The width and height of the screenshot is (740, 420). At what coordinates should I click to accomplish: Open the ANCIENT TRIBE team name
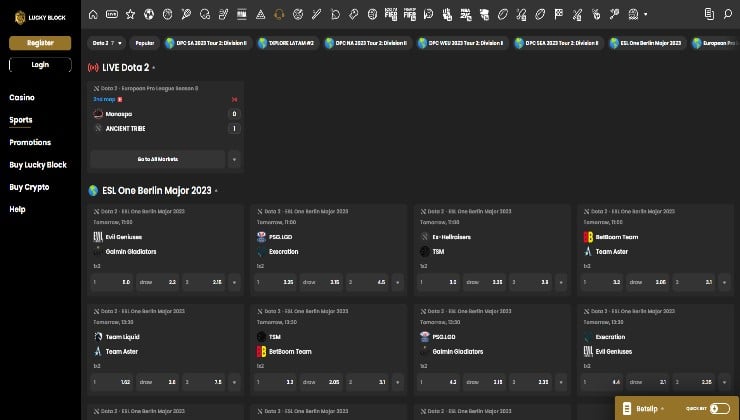[126, 128]
